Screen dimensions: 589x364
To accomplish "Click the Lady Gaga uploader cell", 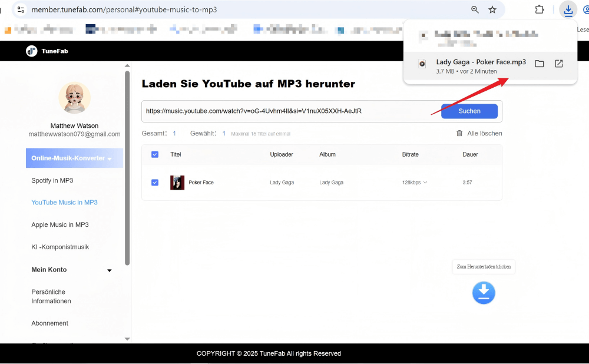I will click(x=282, y=183).
